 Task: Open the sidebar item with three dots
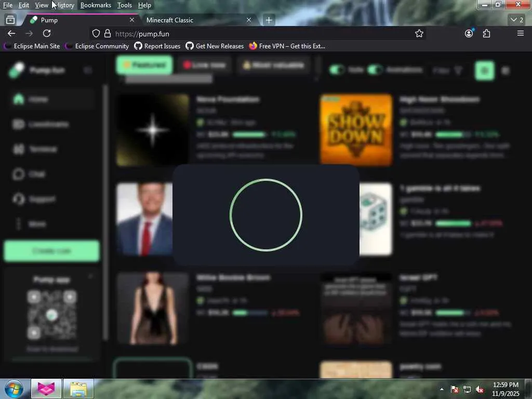[x=51, y=224]
